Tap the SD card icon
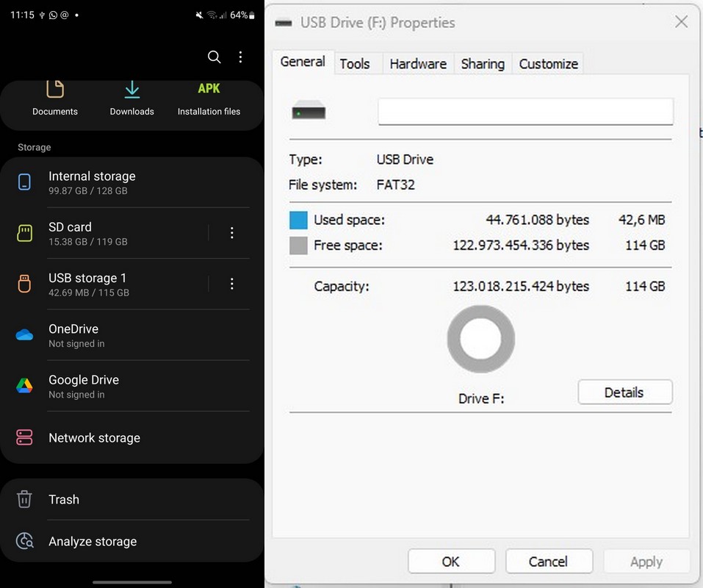The height and width of the screenshot is (588, 703). 24,233
